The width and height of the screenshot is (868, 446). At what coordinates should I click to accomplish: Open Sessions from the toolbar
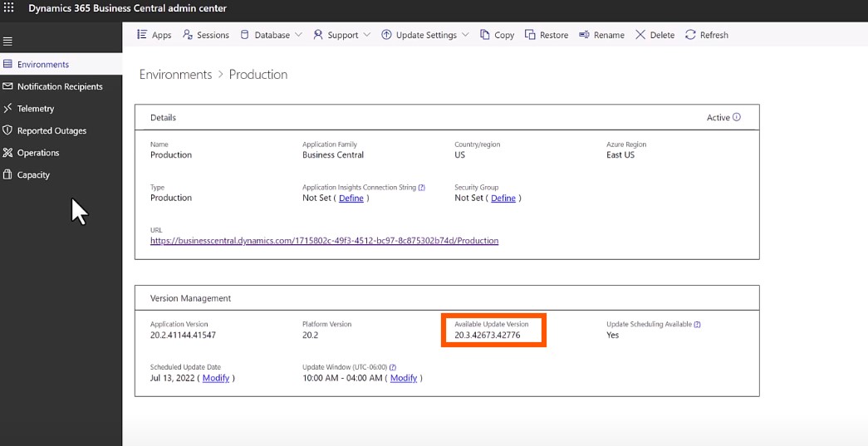[205, 35]
